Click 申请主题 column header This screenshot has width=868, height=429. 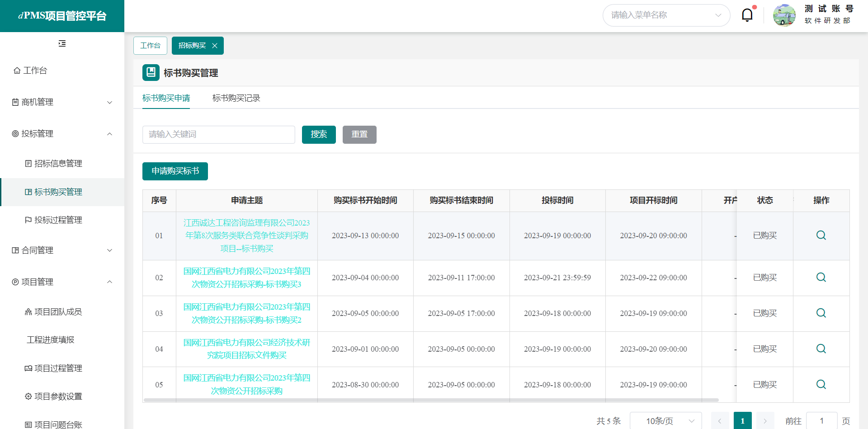(247, 200)
